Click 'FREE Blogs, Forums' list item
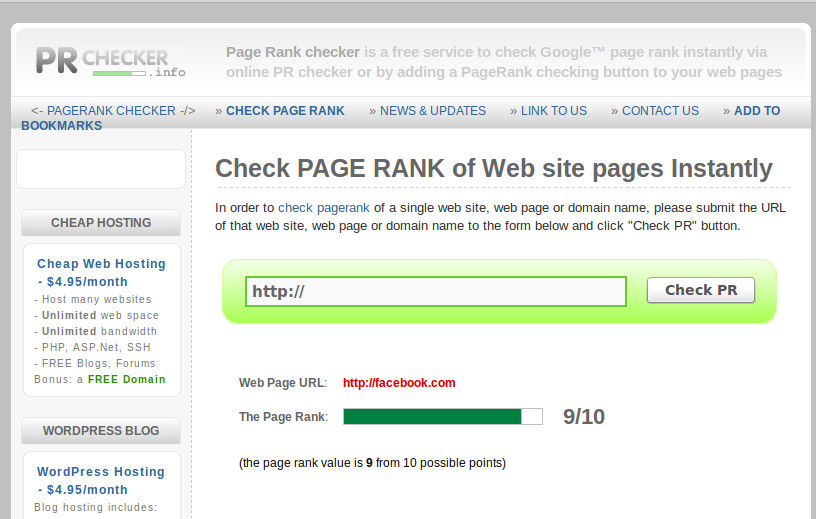This screenshot has width=816, height=519. 95,363
